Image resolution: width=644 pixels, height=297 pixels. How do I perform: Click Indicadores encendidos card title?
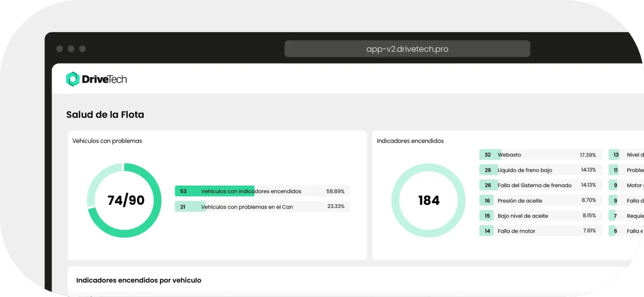[410, 141]
